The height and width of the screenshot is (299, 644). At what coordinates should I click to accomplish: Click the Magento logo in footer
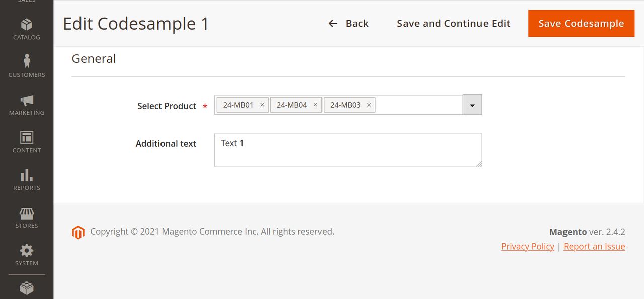pyautogui.click(x=78, y=232)
